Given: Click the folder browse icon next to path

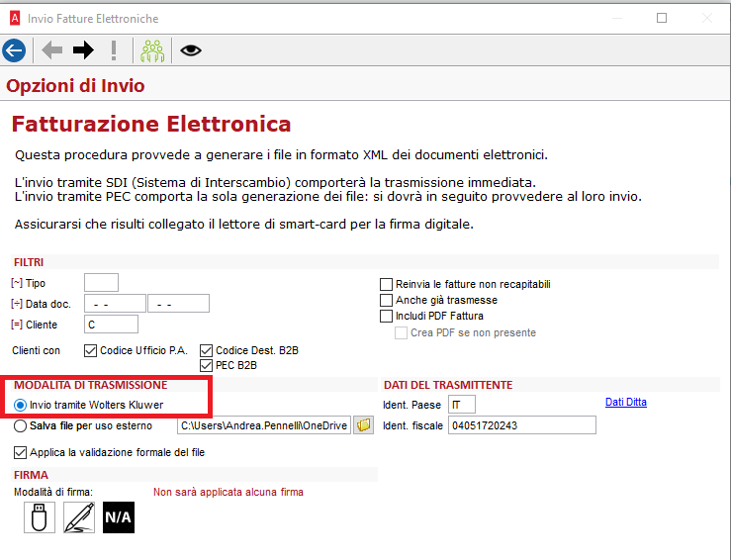Looking at the screenshot, I should pos(364,425).
